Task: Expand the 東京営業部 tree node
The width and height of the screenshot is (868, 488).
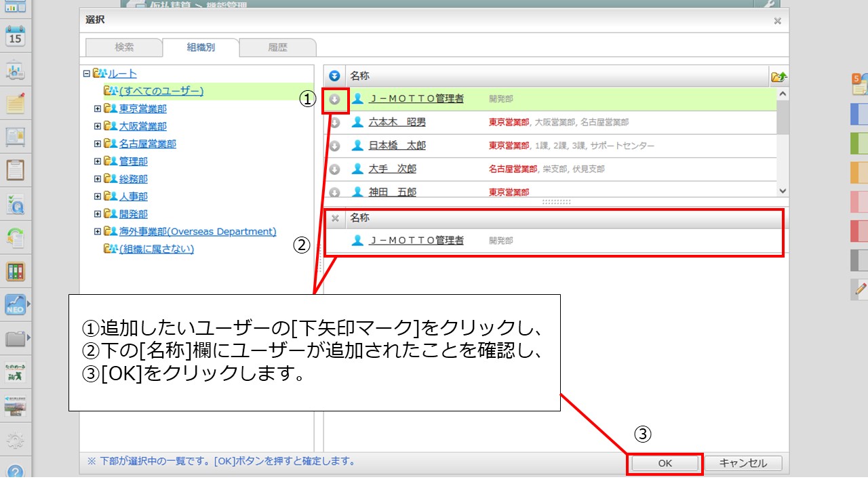Action: pyautogui.click(x=98, y=108)
